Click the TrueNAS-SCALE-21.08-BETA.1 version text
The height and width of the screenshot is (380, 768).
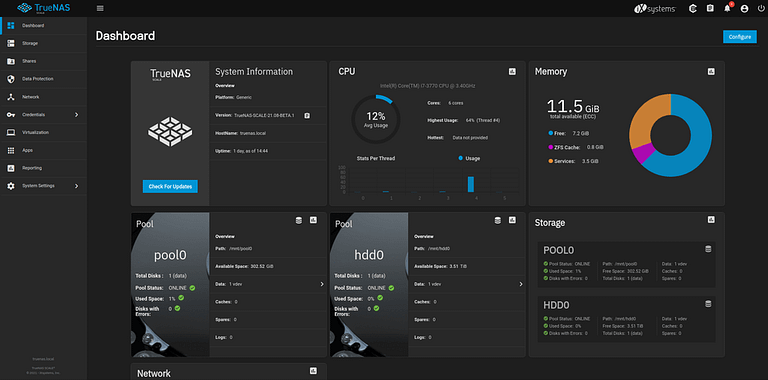click(x=264, y=116)
